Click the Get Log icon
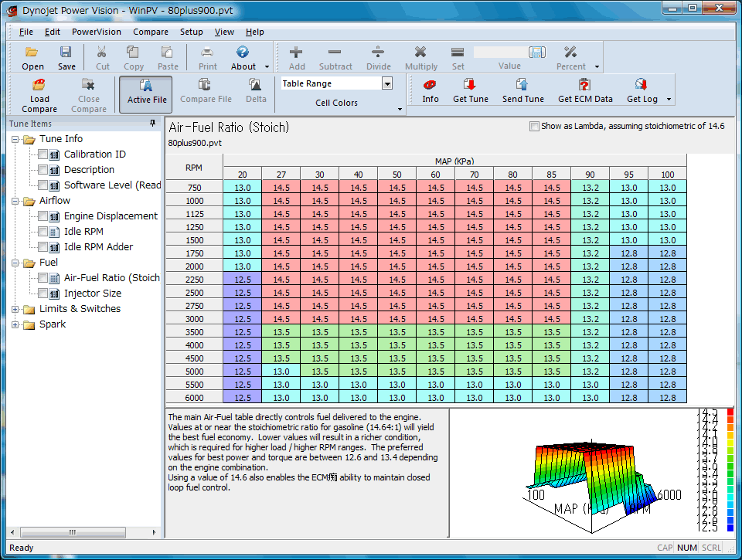Viewport: 742px width, 560px height. [642, 85]
